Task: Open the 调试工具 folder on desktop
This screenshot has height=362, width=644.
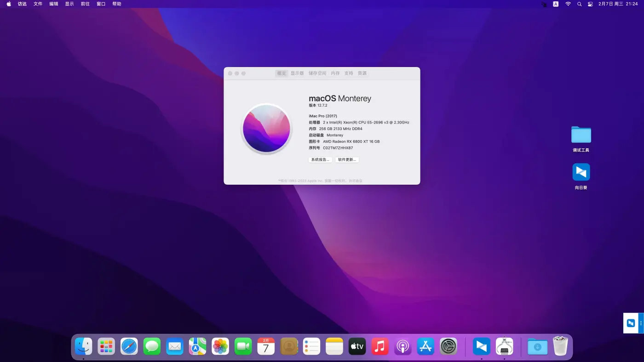Action: pyautogui.click(x=581, y=135)
